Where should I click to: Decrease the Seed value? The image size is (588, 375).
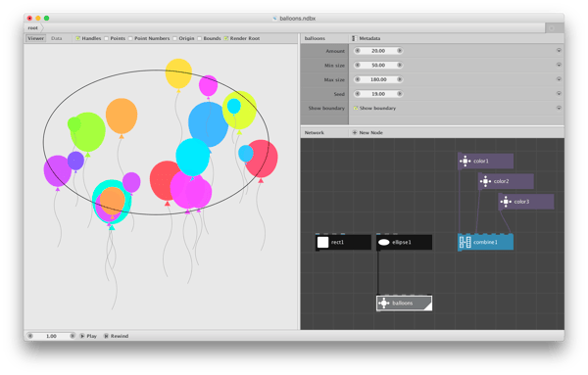(358, 94)
